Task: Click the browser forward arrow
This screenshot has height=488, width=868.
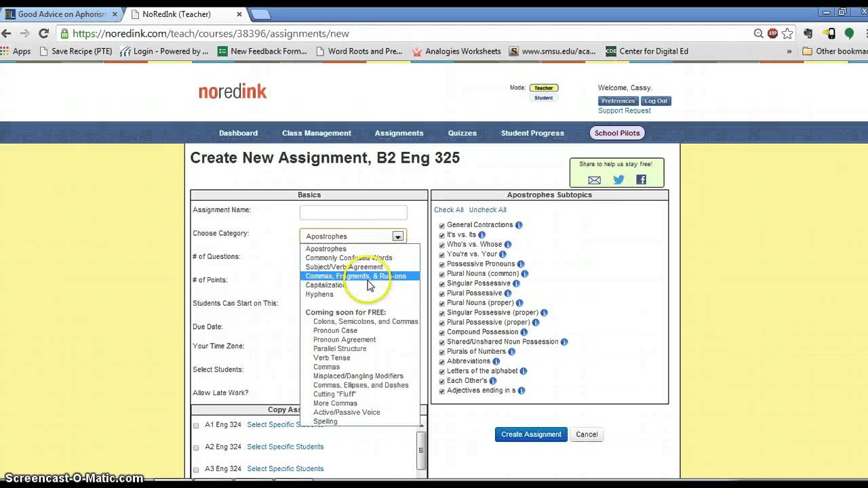Action: (25, 33)
